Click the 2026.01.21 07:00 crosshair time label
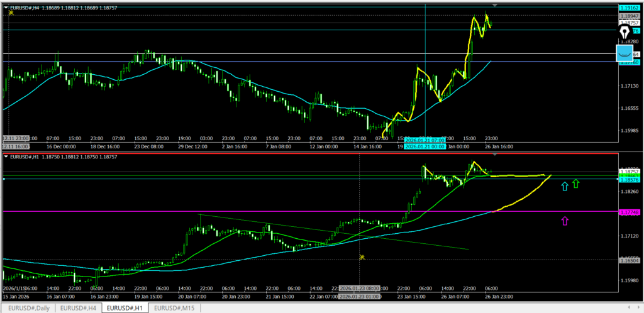 [x=425, y=139]
